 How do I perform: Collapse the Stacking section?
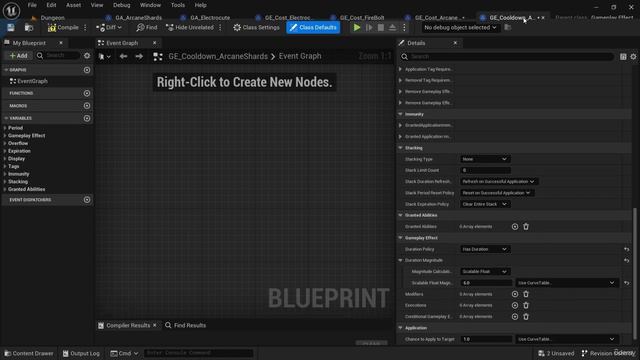(400, 148)
